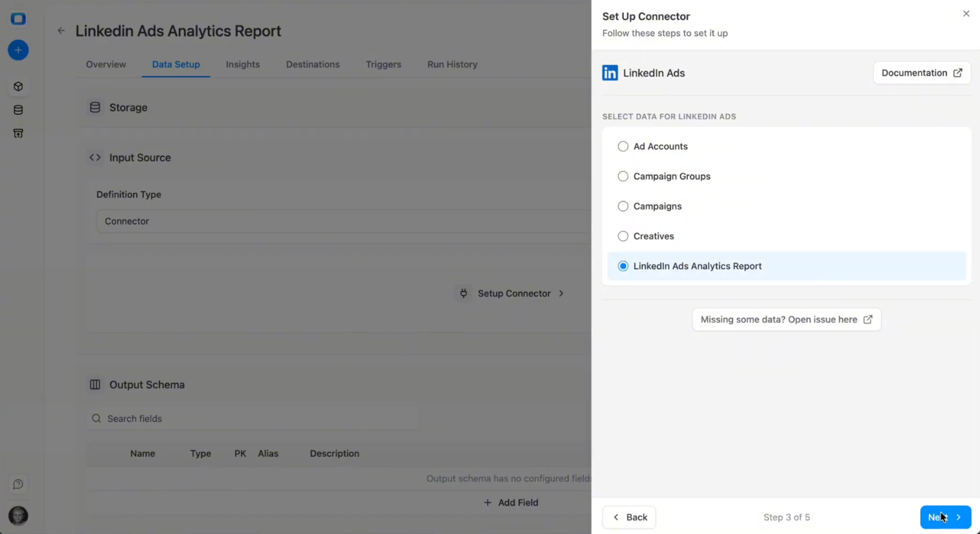Select the Input Source code brackets icon
The image size is (980, 534).
tap(95, 157)
